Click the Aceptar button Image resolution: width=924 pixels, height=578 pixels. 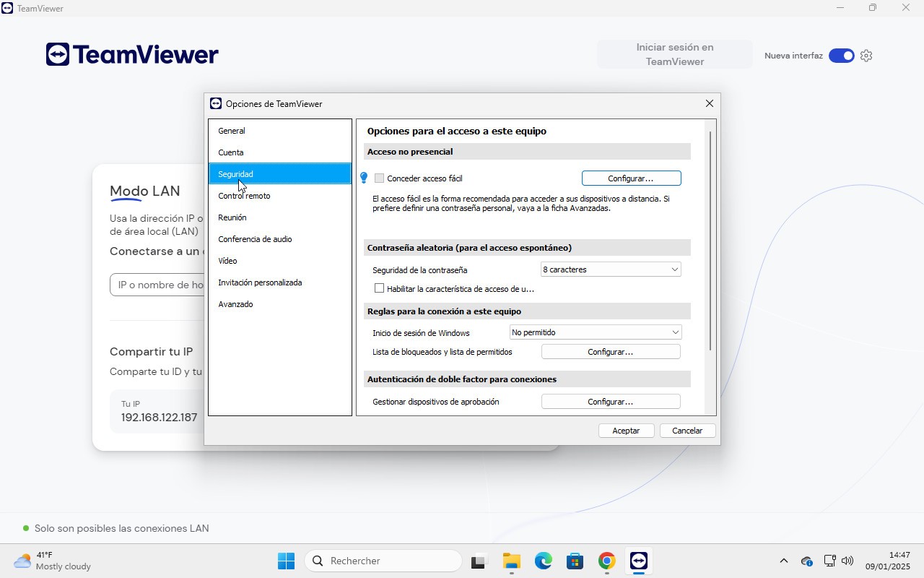tap(626, 431)
